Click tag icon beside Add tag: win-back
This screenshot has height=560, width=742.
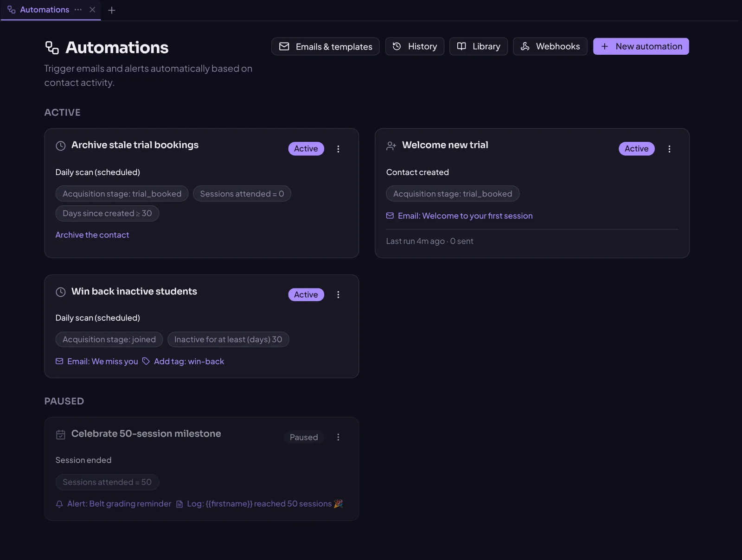coord(146,361)
